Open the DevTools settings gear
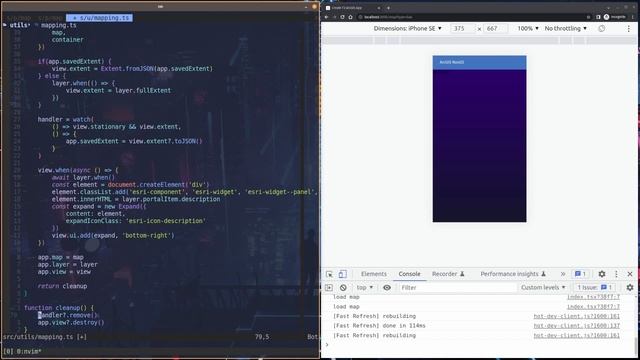This screenshot has height=360, width=640. (602, 274)
